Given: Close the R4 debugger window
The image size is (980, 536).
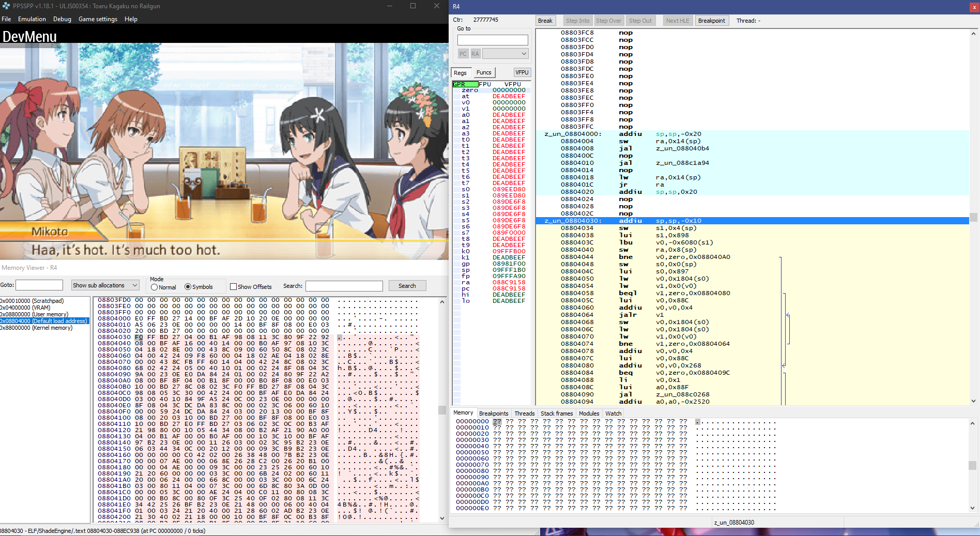Looking at the screenshot, I should pyautogui.click(x=975, y=7).
